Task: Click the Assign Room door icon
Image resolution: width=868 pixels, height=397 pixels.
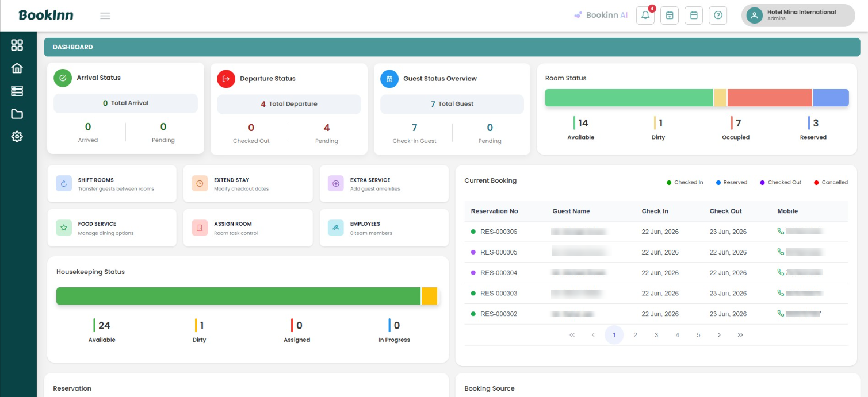Action: tap(200, 228)
